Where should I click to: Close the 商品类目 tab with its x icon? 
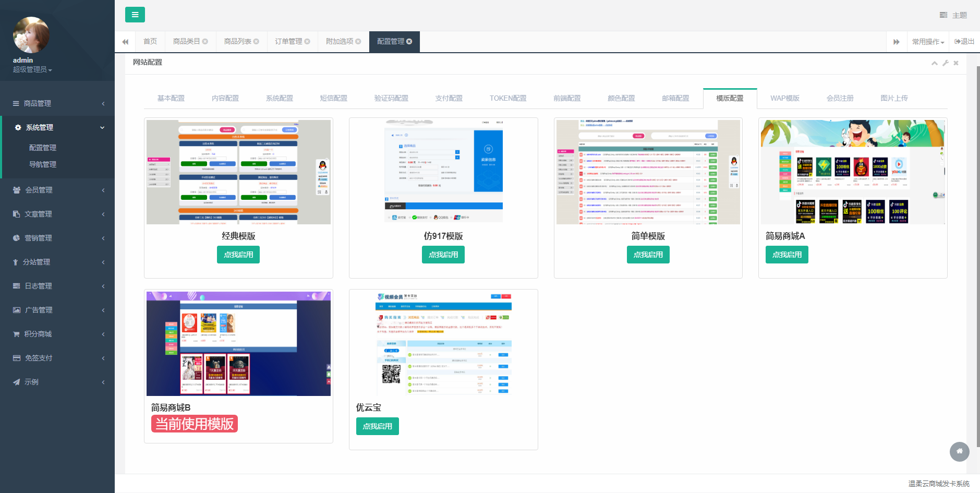point(205,42)
